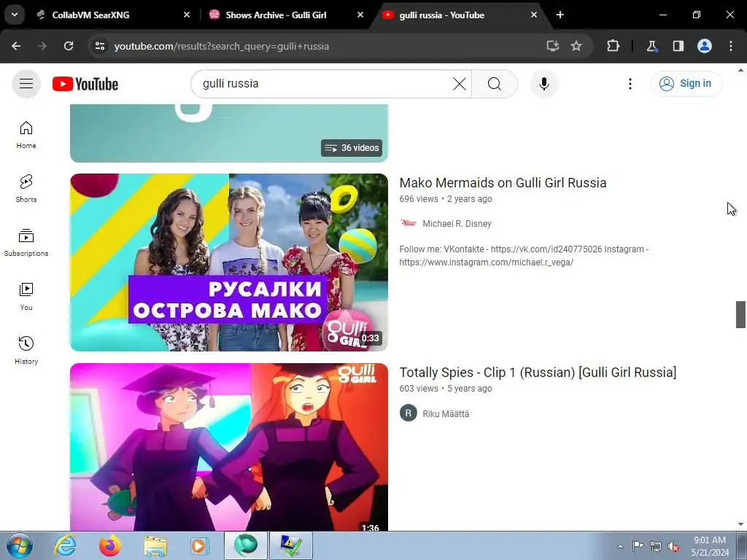Play the Mako Mermaids video thumbnail
747x560 pixels.
229,262
